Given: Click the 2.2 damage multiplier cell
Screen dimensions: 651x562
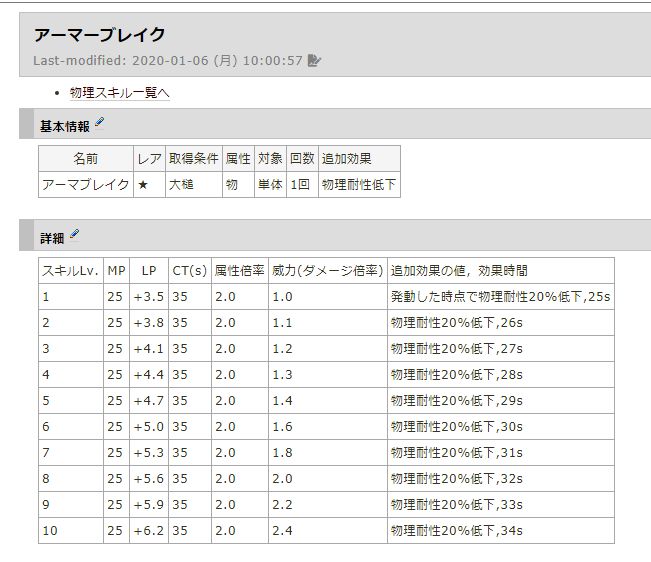Looking at the screenshot, I should click(x=328, y=505).
